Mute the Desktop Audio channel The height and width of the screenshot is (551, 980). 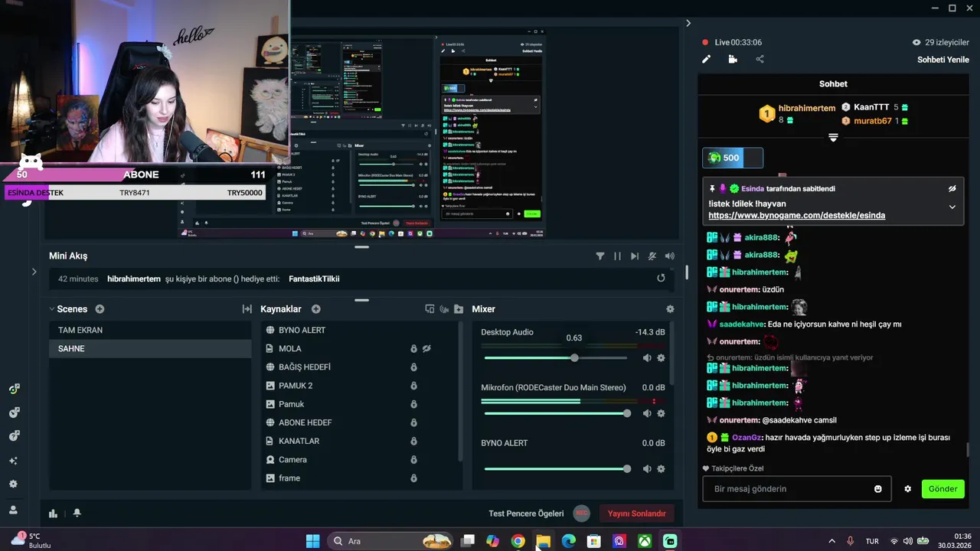pos(647,358)
